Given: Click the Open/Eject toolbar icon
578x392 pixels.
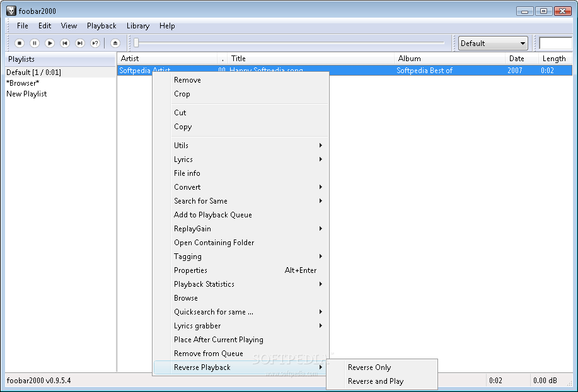Looking at the screenshot, I should coord(115,43).
